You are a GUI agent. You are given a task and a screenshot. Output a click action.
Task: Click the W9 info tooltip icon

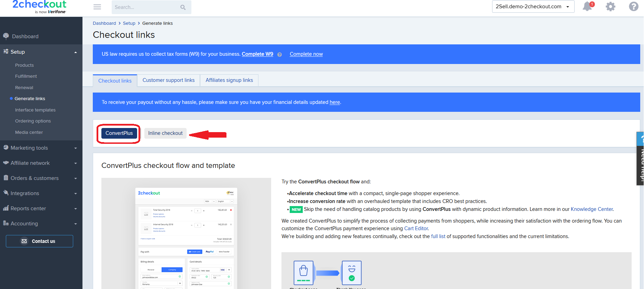(279, 54)
